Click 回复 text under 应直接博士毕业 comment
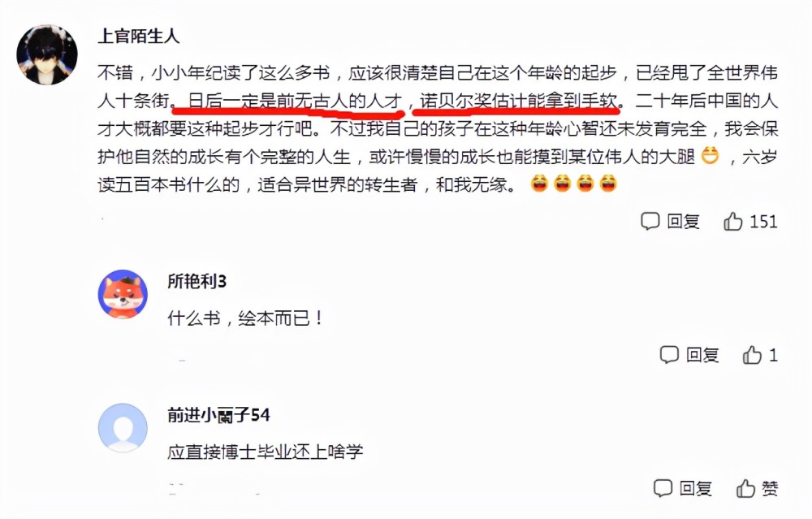Image resolution: width=812 pixels, height=519 pixels. click(x=696, y=489)
